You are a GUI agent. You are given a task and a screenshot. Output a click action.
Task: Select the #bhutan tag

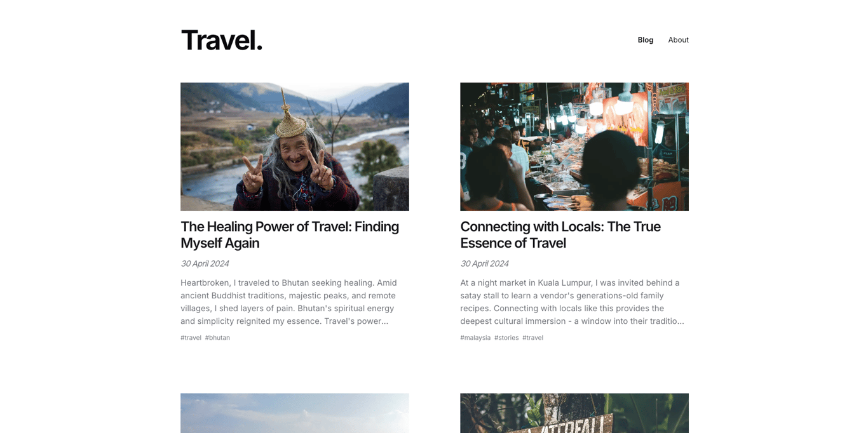[x=217, y=338]
